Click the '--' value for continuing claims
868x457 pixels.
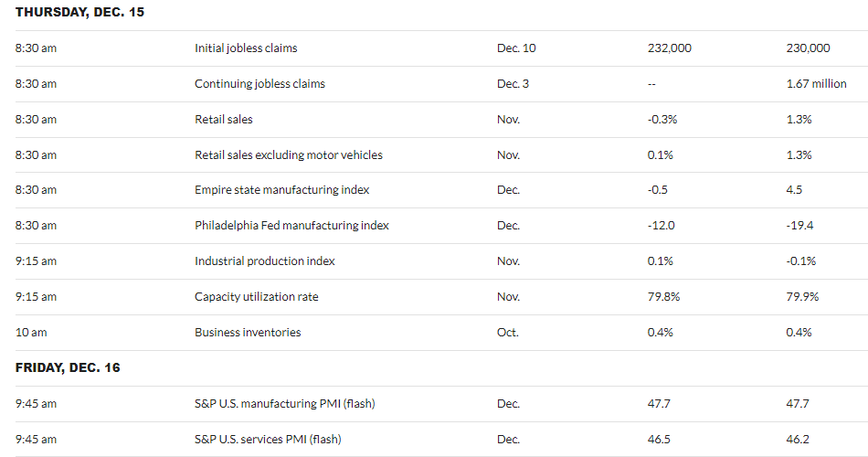pos(651,84)
